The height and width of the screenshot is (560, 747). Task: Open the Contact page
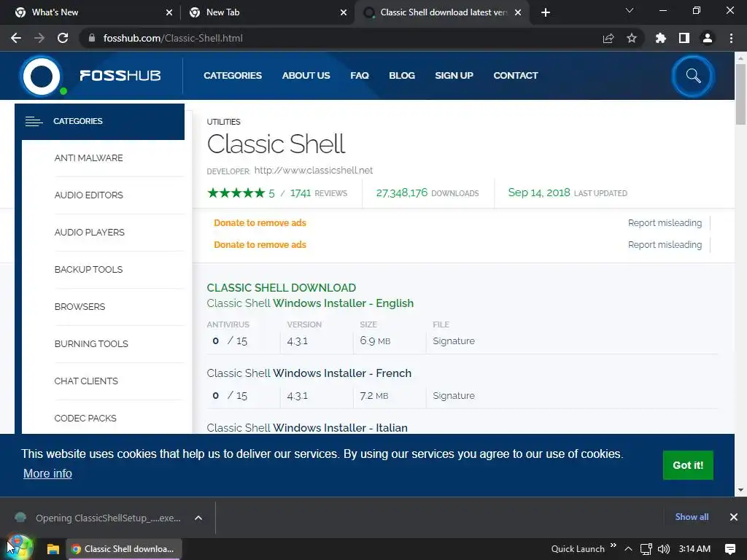click(516, 76)
